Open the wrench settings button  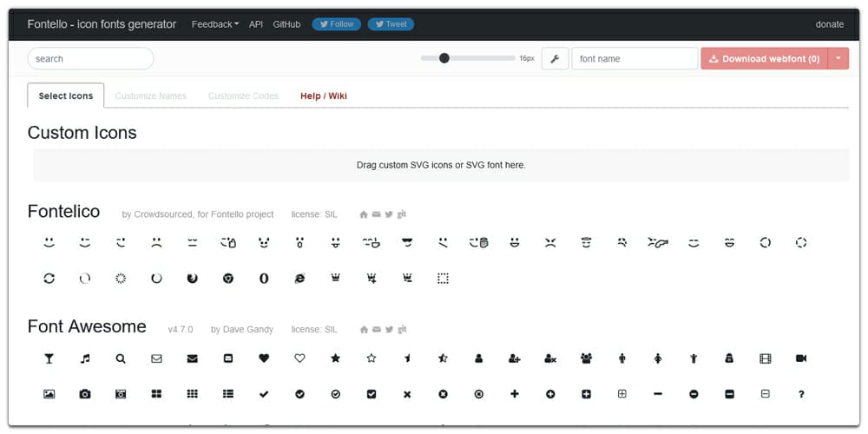pos(556,59)
